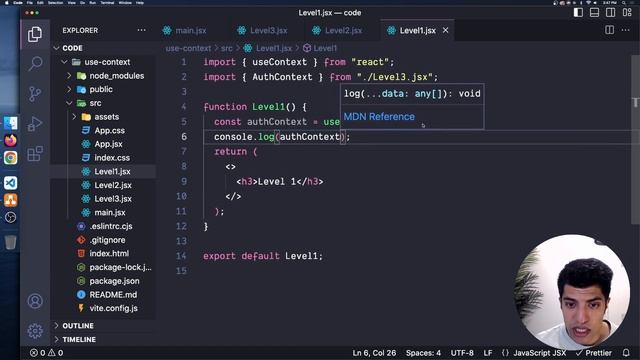Open App.jsx in the explorer
This screenshot has width=640, height=360.
point(102,144)
